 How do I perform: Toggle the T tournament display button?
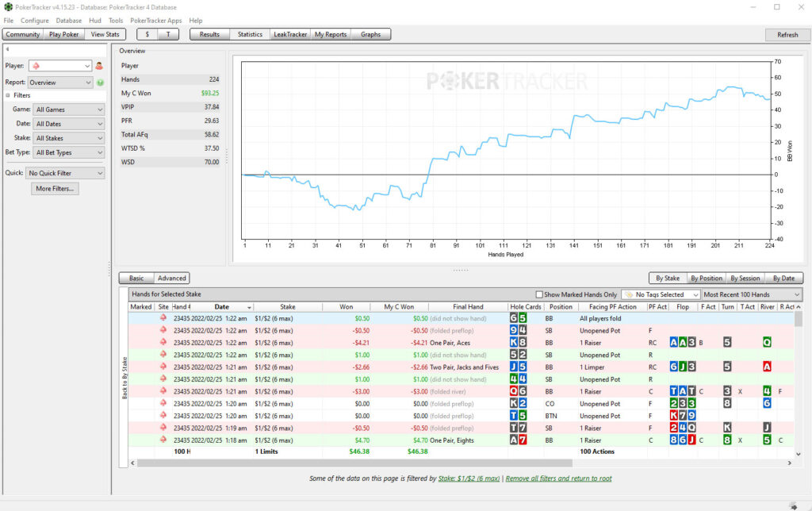[x=168, y=34]
